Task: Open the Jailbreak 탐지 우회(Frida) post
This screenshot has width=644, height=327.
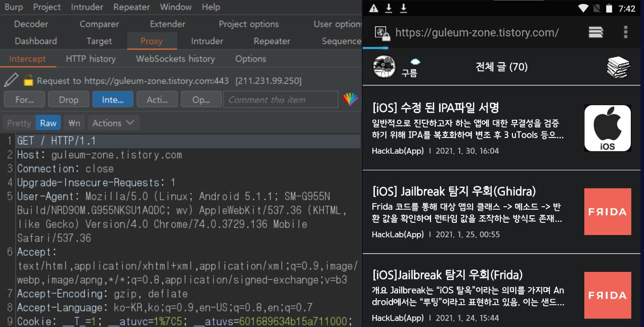Action: 447,275
